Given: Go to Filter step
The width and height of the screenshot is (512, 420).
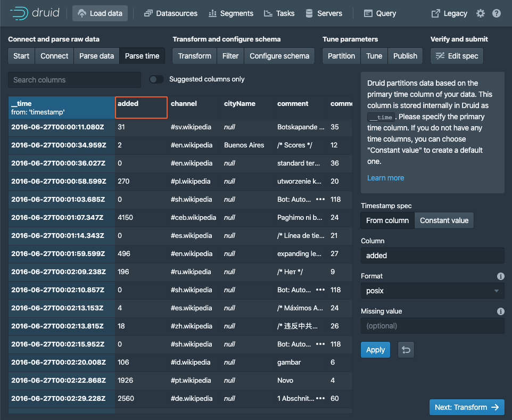Looking at the screenshot, I should click(x=230, y=56).
